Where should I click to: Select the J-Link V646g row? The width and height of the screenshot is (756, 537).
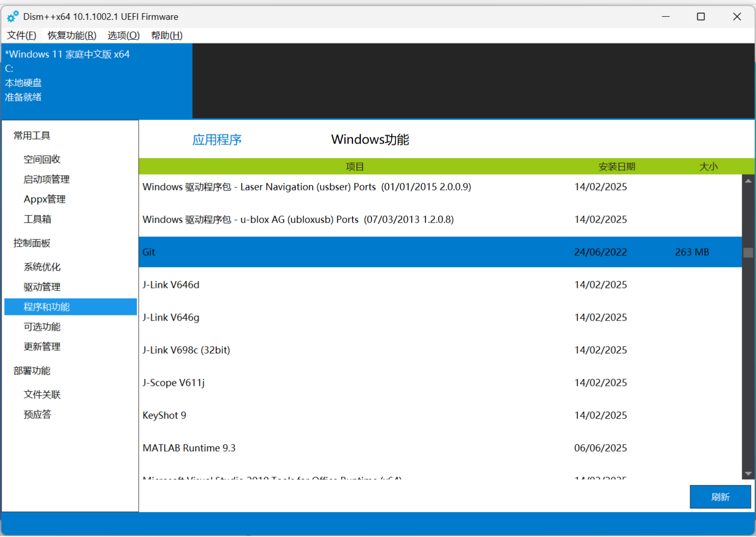[x=440, y=318]
